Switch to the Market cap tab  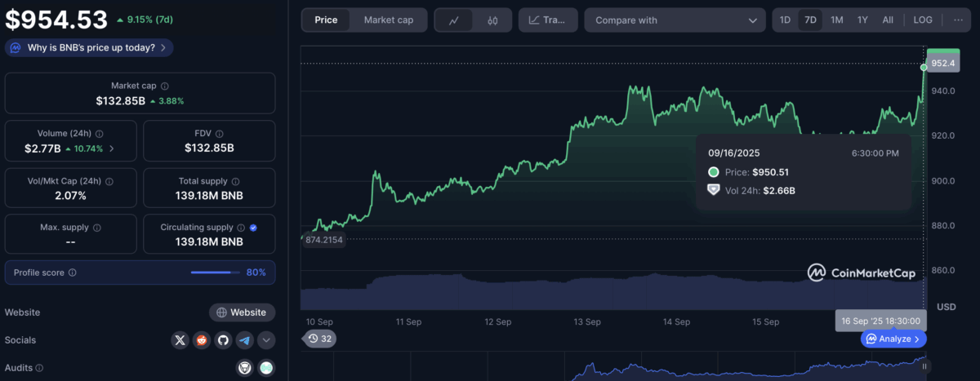pos(388,20)
